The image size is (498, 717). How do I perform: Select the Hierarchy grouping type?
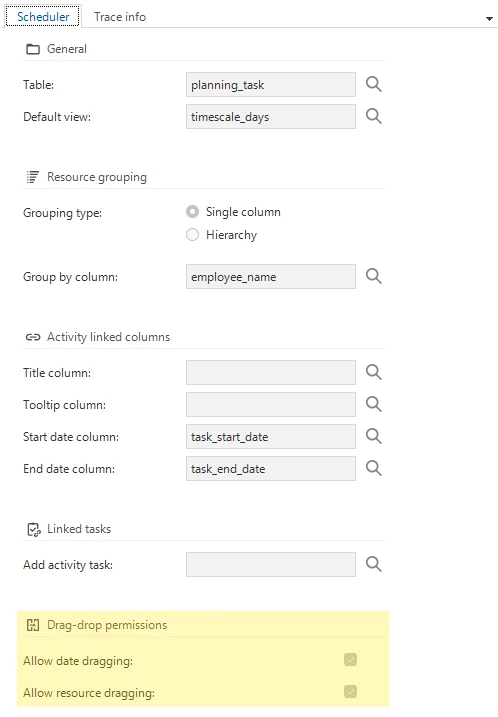[193, 235]
